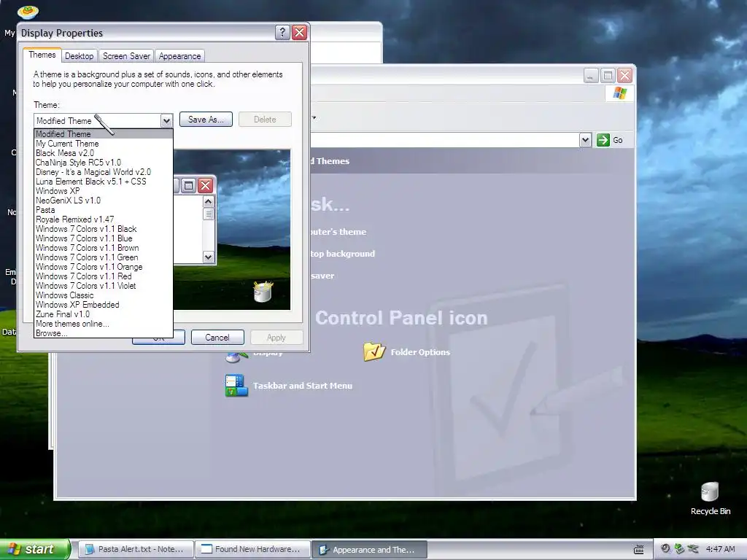
Task: Click More themes online... entry
Action: coord(103,324)
